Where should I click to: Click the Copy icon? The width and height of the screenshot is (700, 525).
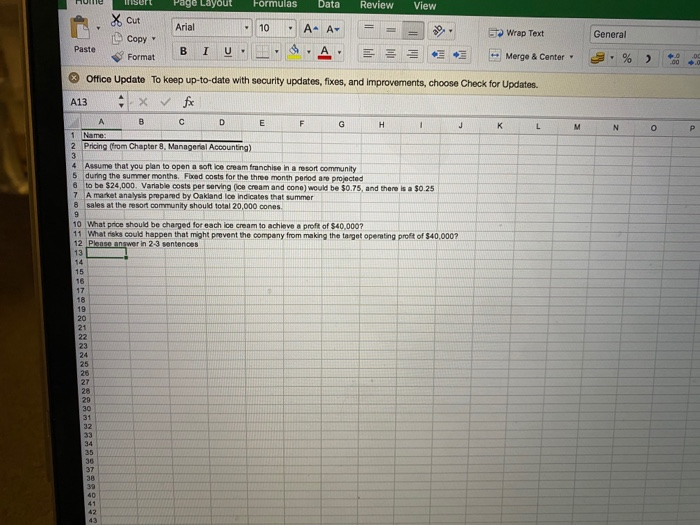117,38
